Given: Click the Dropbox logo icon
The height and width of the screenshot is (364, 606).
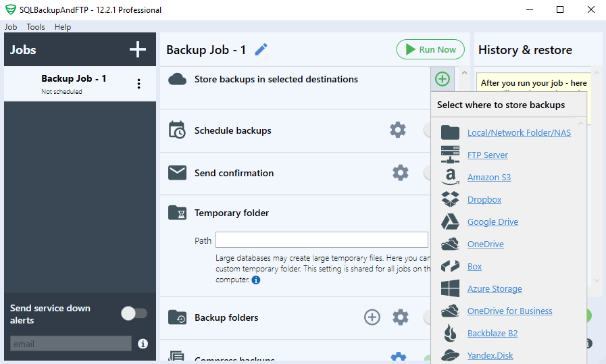Looking at the screenshot, I should pos(450,199).
